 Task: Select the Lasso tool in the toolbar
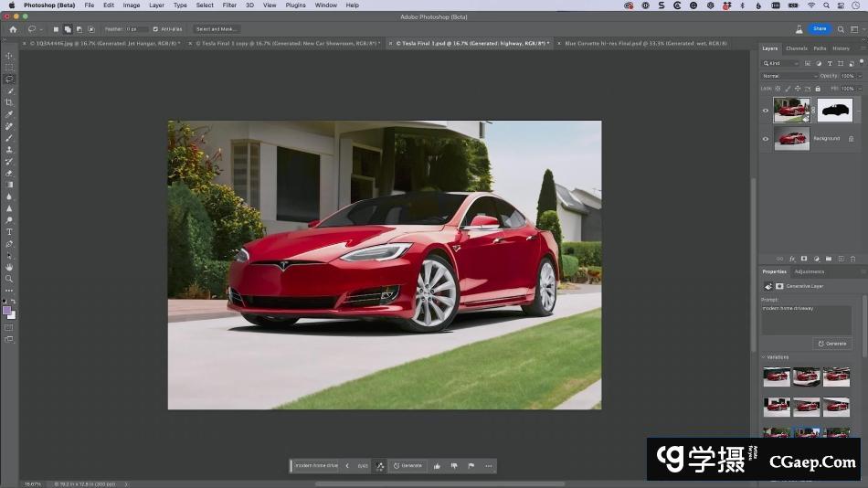(x=9, y=80)
